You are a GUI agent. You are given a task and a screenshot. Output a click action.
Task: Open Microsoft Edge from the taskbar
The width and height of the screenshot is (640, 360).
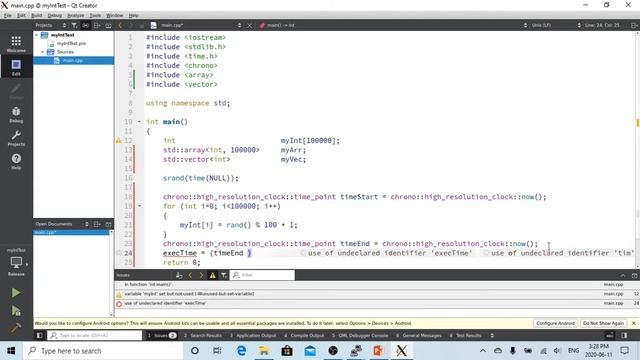click(241, 351)
